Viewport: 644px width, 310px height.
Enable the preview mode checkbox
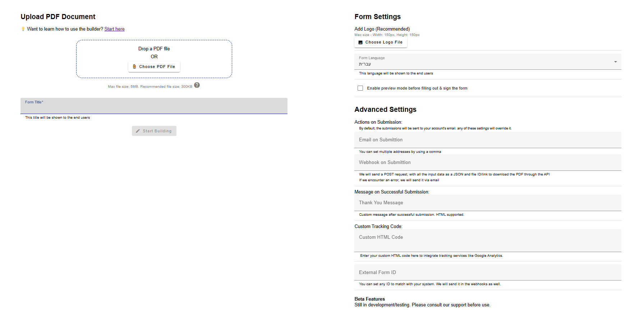pos(360,88)
